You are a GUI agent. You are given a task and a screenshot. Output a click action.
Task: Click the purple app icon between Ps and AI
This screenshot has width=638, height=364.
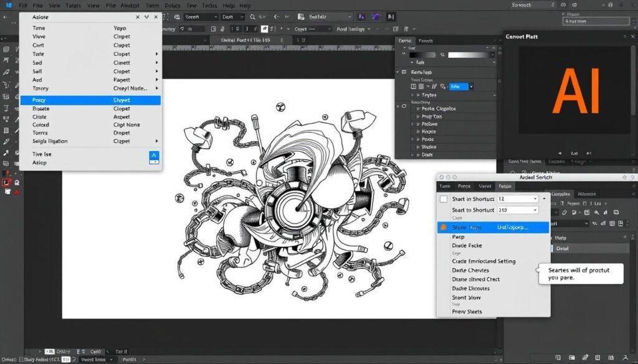(376, 17)
